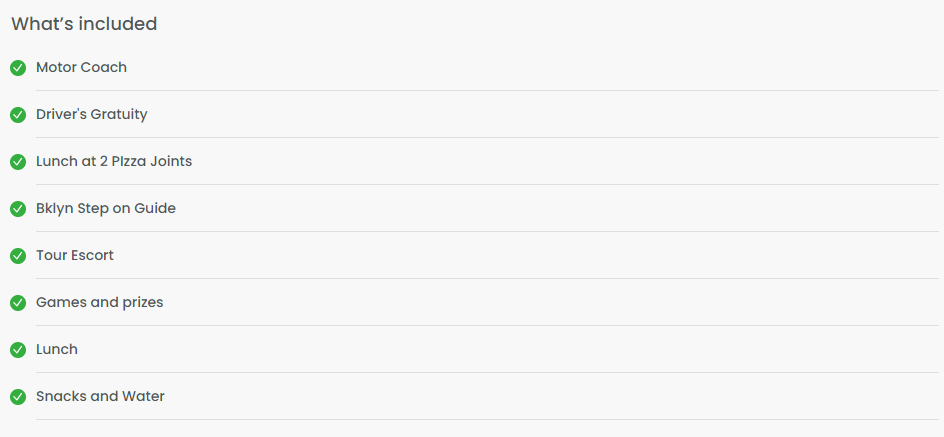Viewport: 944px width, 437px height.
Task: Click the green checkmark beside the Lunch item
Action: 18,350
